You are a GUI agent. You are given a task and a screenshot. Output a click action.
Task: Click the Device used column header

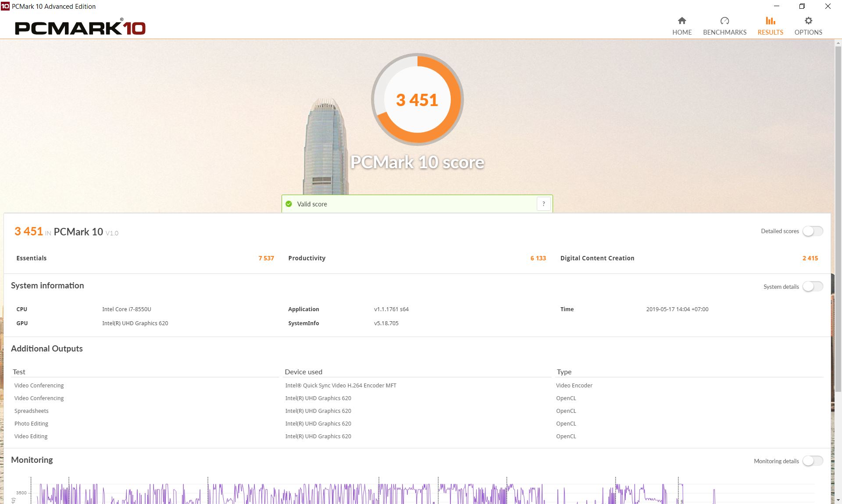click(x=303, y=372)
